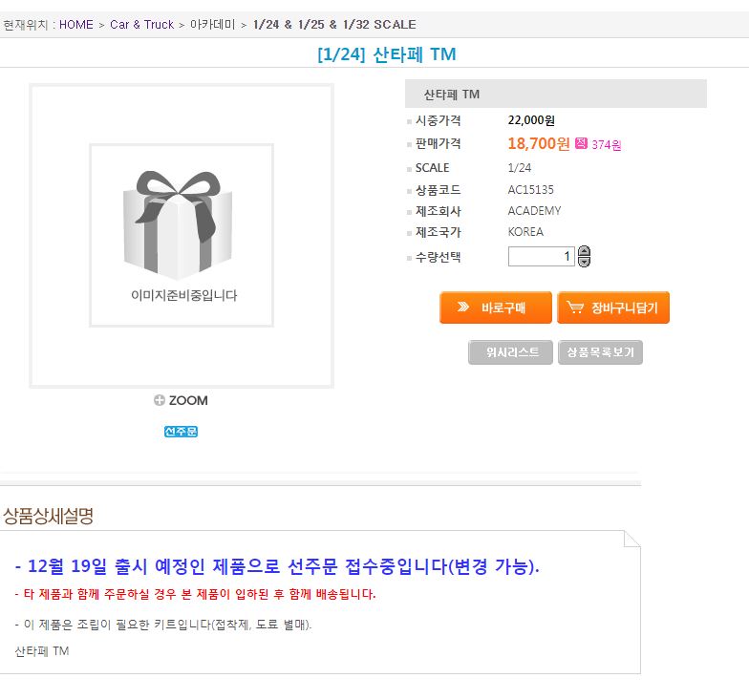Click the [1/24] 산타페 TM title
The height and width of the screenshot is (700, 749).
coord(387,53)
